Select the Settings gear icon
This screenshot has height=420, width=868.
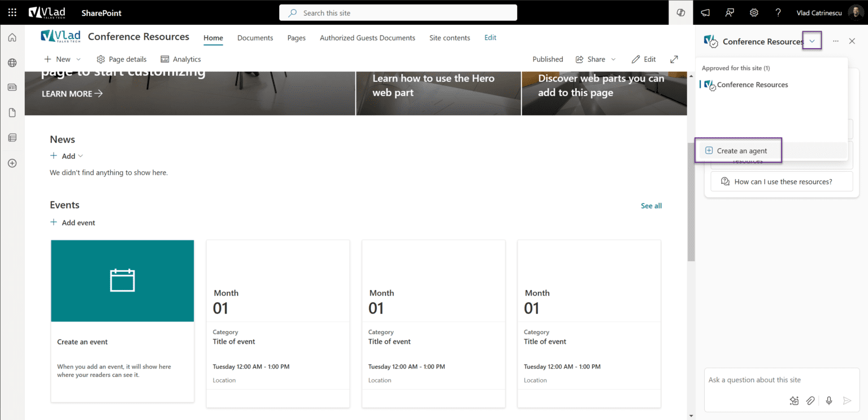pyautogui.click(x=754, y=12)
